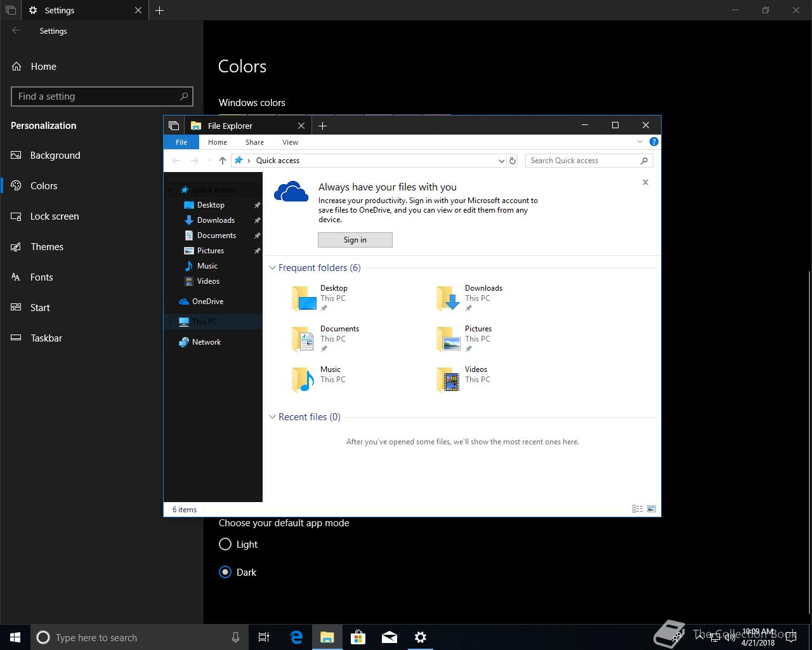Viewport: 812px width, 650px height.
Task: Collapse the Recent files section
Action: (273, 417)
